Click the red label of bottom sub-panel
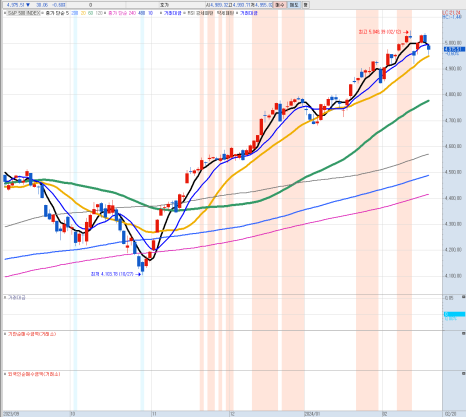The height and width of the screenshot is (417, 466). coord(34,374)
